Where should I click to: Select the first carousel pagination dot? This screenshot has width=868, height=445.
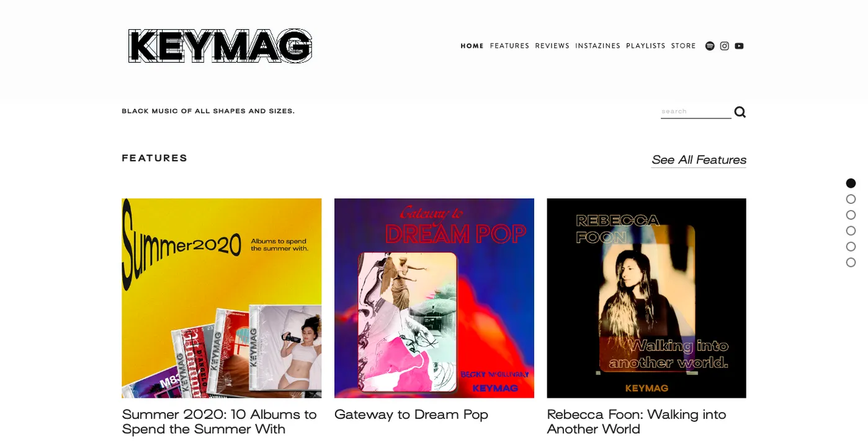(851, 183)
